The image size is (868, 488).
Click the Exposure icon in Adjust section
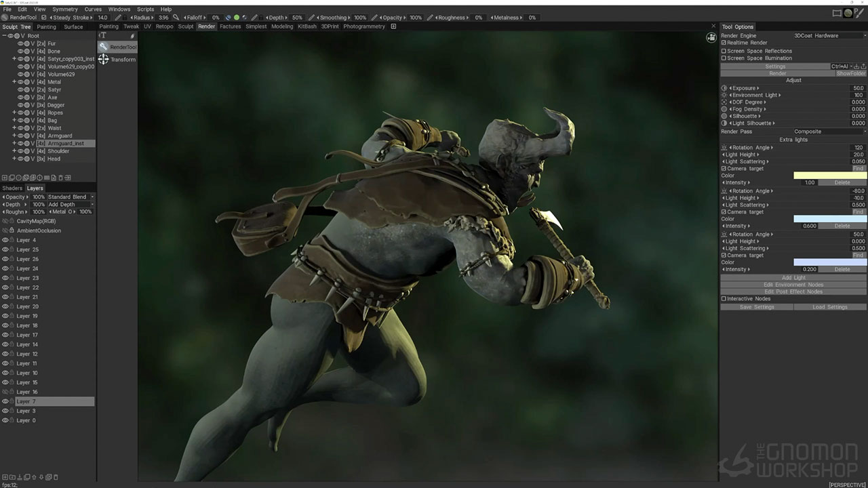pyautogui.click(x=724, y=88)
